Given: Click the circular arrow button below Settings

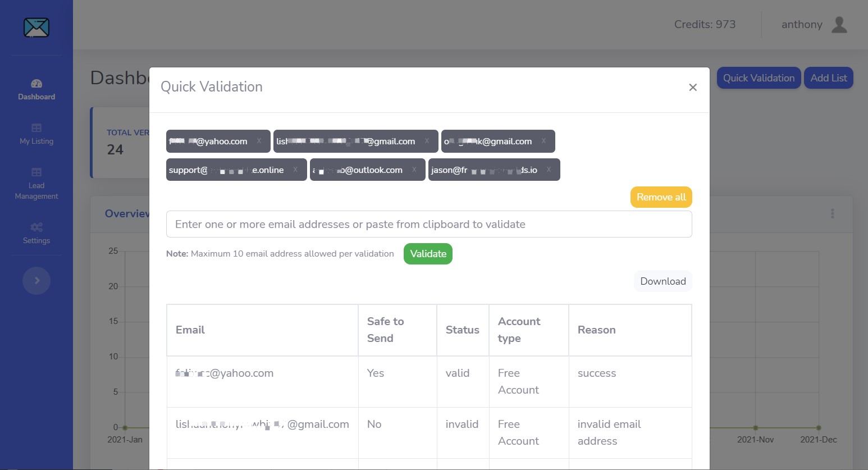Looking at the screenshot, I should 36,280.
